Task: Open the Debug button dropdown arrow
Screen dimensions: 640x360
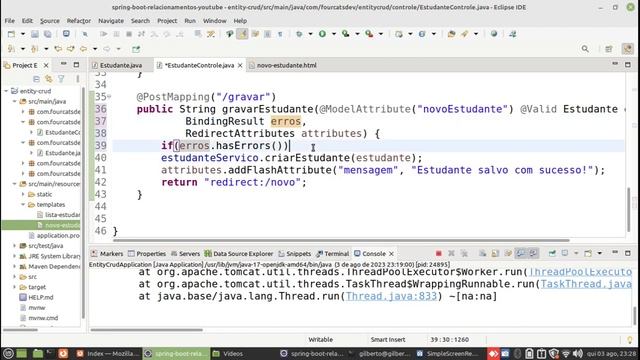Action: (310, 34)
